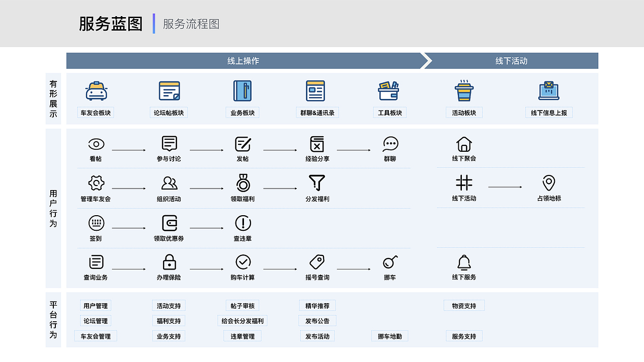The width and height of the screenshot is (644, 362).
Task: Open the newspaper icon above 群聊&通讯录
Action: tap(315, 91)
